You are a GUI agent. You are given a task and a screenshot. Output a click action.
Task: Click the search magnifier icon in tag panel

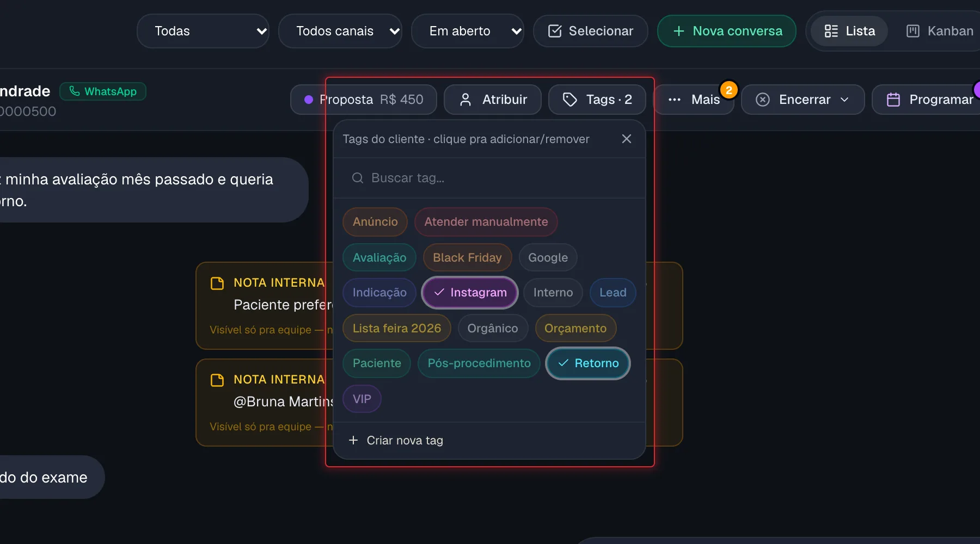click(x=358, y=178)
